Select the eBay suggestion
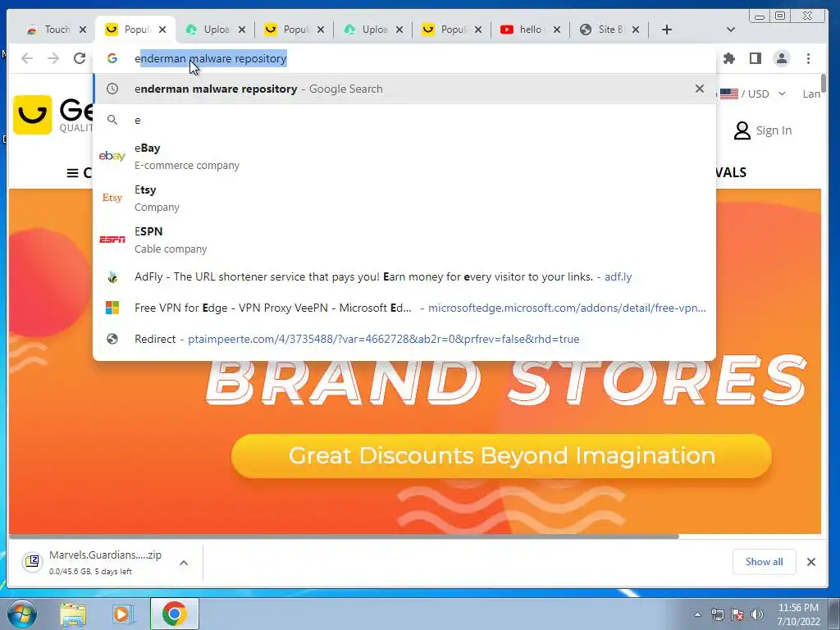Viewport: 840px width, 630px height. click(x=404, y=156)
